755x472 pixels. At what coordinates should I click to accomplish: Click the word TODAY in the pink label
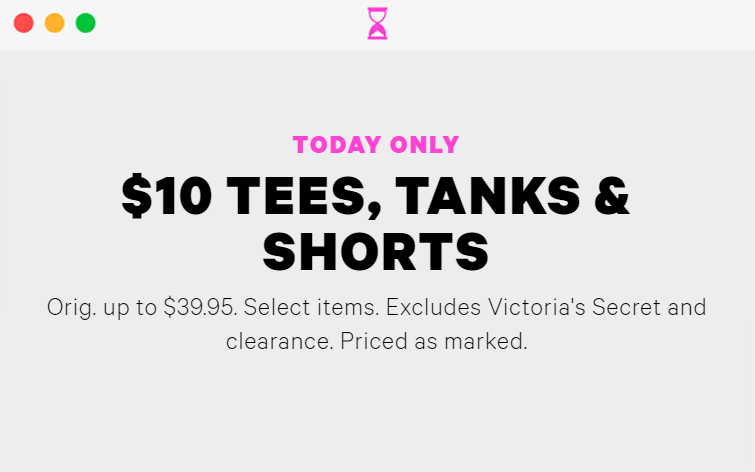337,144
